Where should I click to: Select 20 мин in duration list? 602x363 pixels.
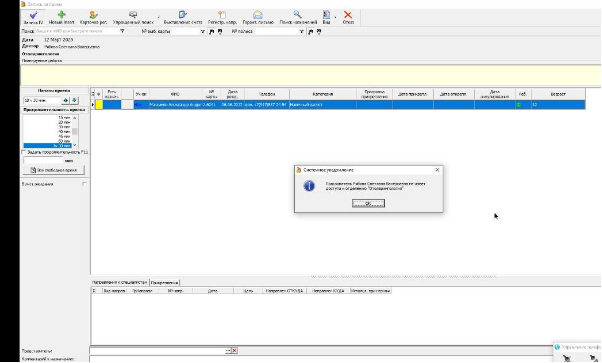[x=48, y=122]
